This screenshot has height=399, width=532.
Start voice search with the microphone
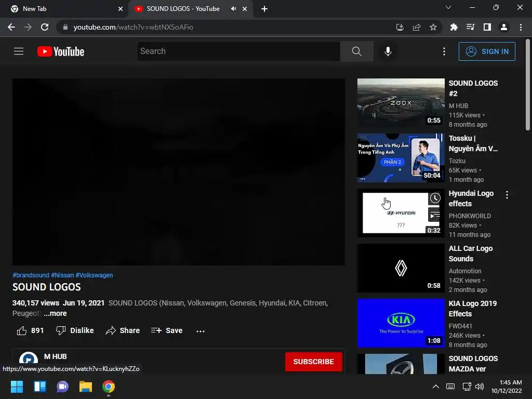point(388,51)
